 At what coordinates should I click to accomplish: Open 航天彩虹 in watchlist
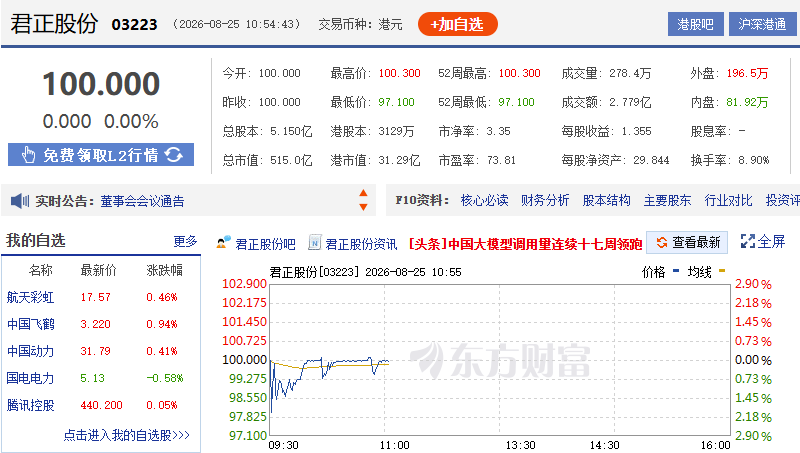(x=30, y=297)
